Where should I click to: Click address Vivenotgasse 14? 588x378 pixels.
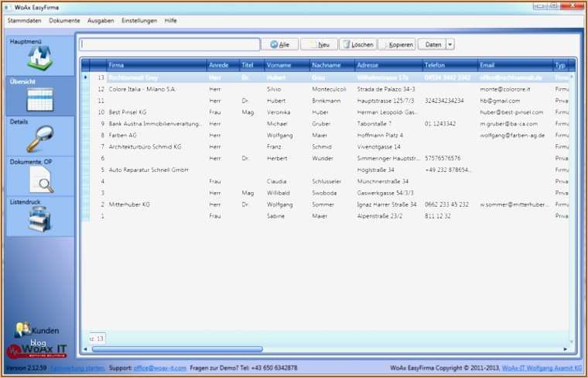pos(379,146)
